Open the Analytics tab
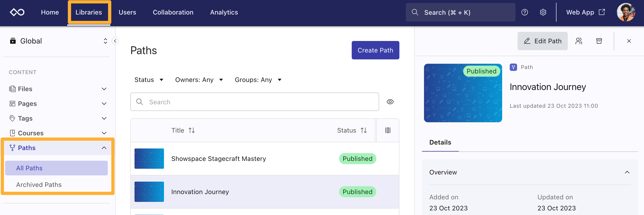The image size is (644, 215). pos(224,12)
